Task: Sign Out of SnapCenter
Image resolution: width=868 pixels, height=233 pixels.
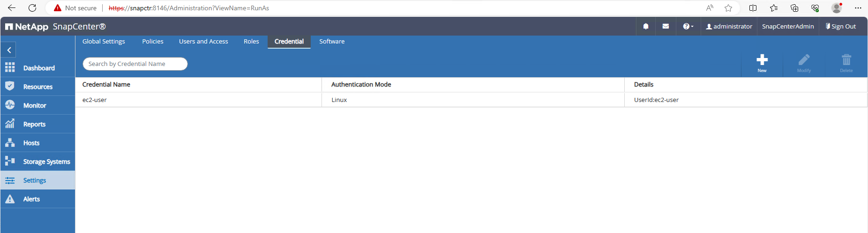Action: pyautogui.click(x=841, y=27)
